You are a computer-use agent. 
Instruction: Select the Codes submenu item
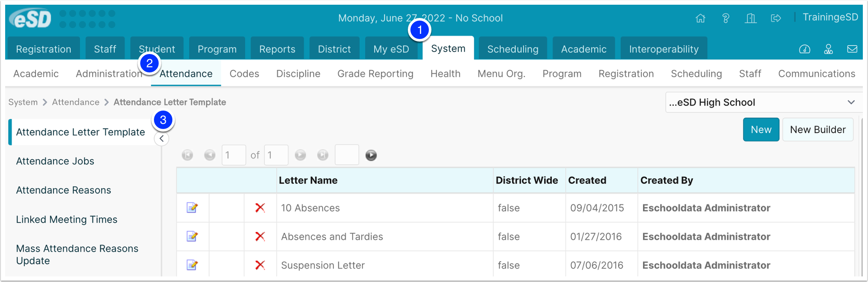pyautogui.click(x=244, y=74)
